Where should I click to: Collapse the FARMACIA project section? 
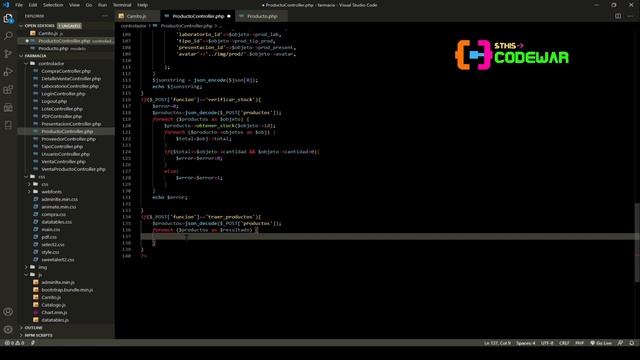35,56
